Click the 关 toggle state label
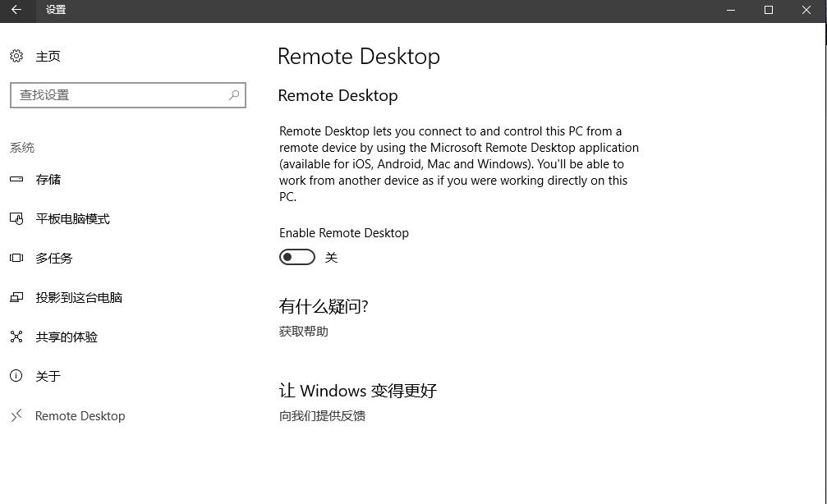Screen dimensions: 827x504 click(x=331, y=257)
